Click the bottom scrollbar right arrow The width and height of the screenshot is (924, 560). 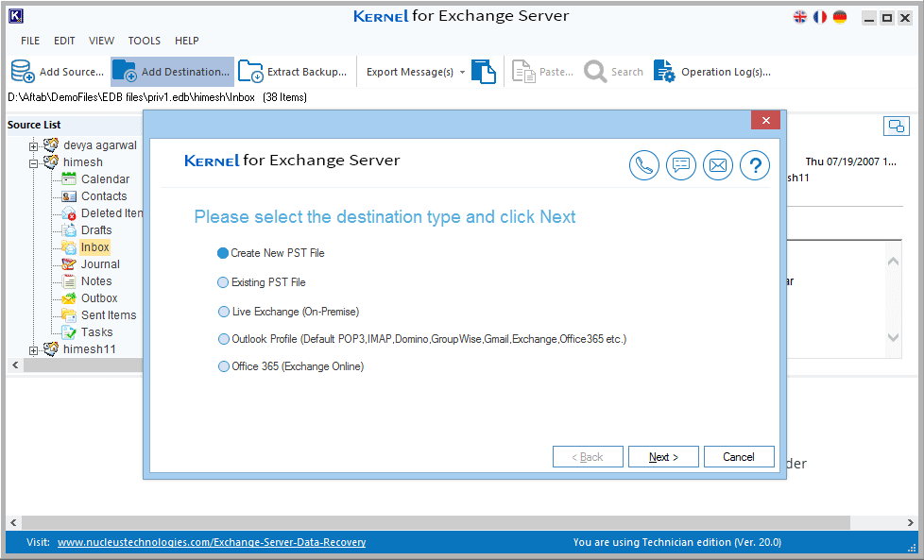(x=911, y=522)
